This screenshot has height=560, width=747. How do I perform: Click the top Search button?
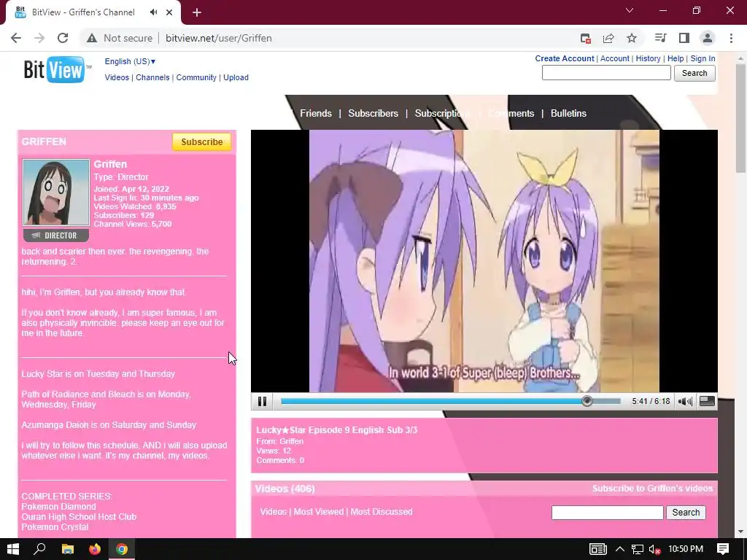click(x=694, y=73)
